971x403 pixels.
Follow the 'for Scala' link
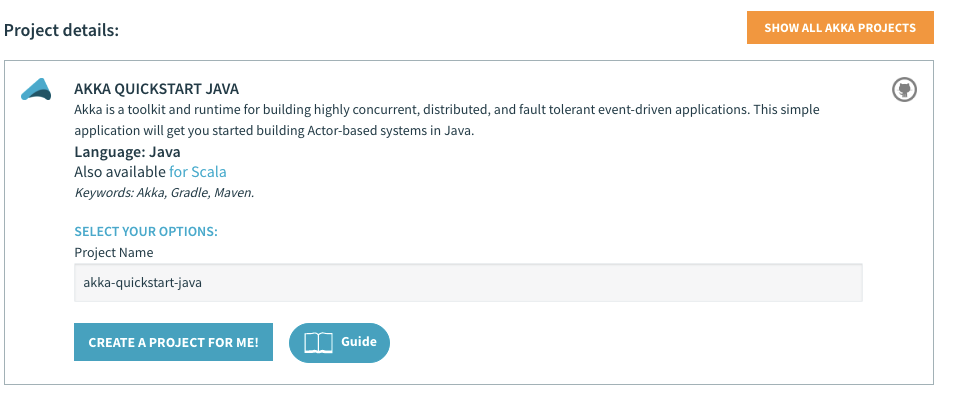pos(198,171)
